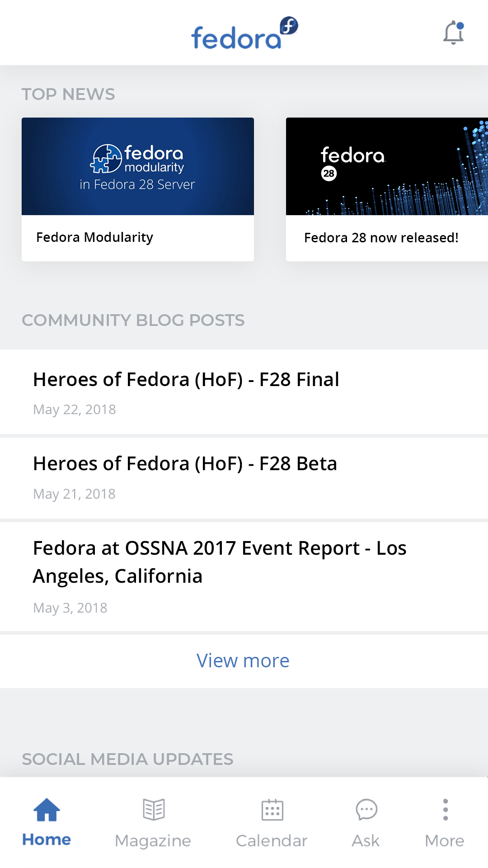Open Fedora 28 release banner image
This screenshot has height=868, width=488.
[x=387, y=166]
